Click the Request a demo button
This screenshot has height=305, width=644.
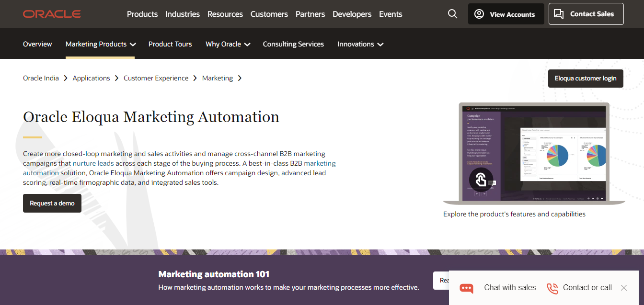[x=52, y=203]
